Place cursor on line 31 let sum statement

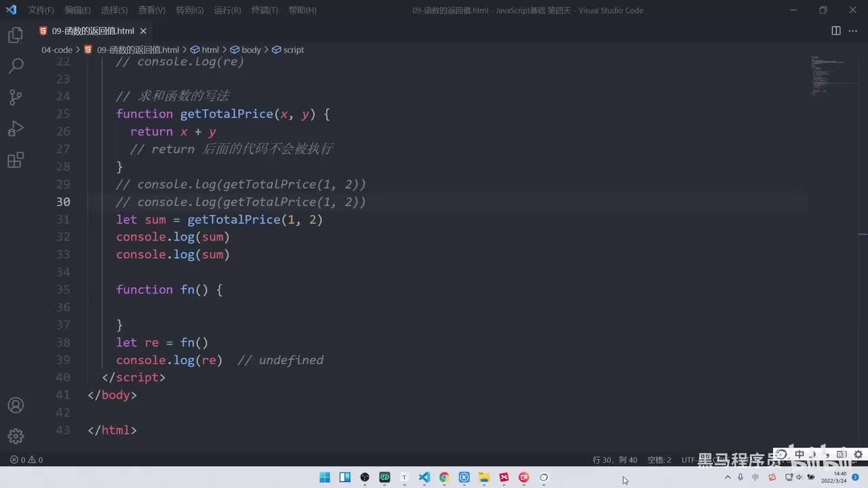[219, 220]
